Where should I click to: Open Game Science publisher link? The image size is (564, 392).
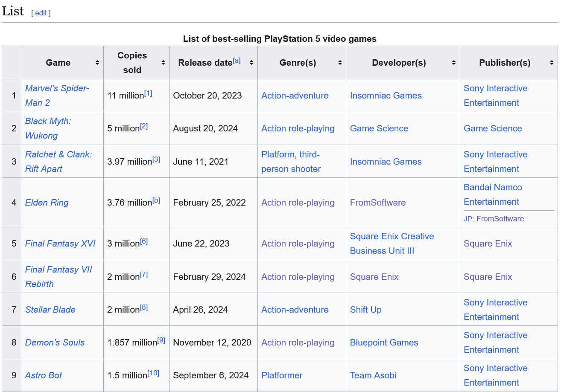click(x=493, y=128)
